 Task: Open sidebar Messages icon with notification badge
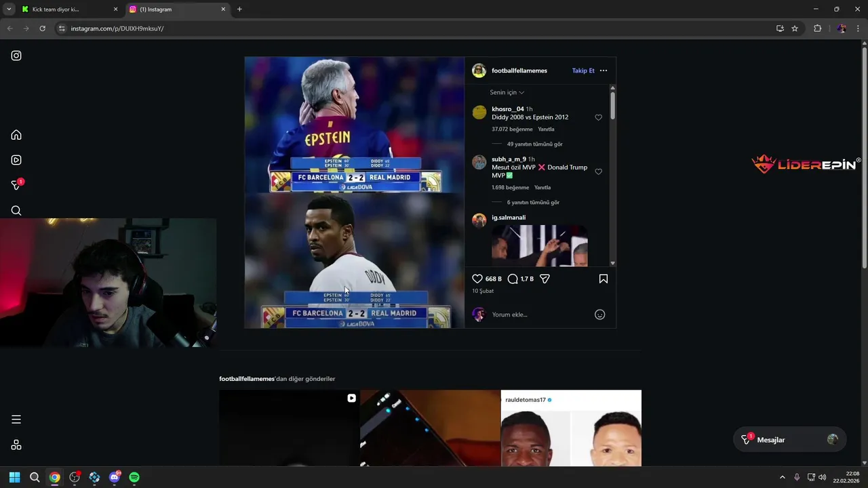pyautogui.click(x=17, y=185)
